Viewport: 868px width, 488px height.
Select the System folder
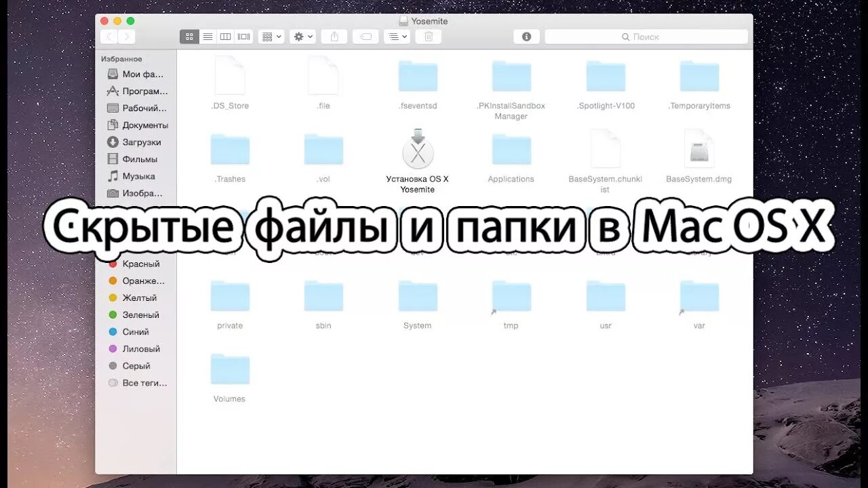(x=418, y=296)
